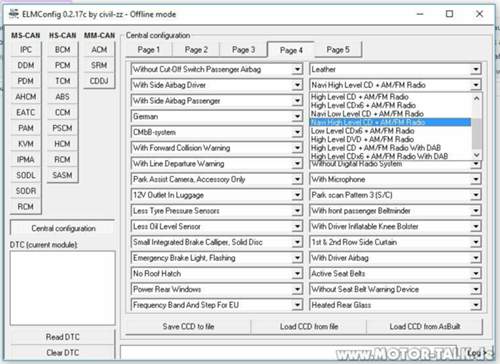The height and width of the screenshot is (364, 500).
Task: Open the PAM module
Action: coord(26,128)
